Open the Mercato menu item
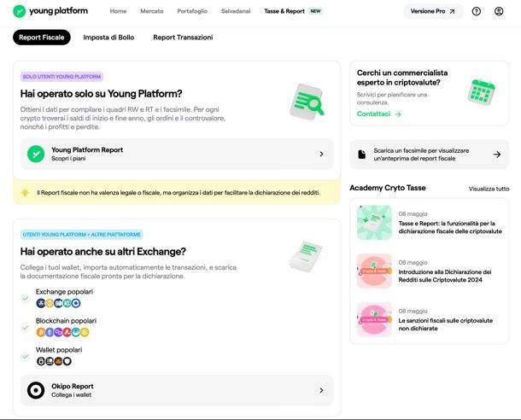521x420 pixels. tap(152, 11)
